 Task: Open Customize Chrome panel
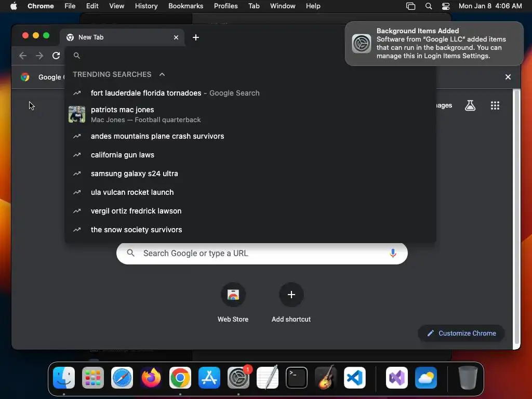point(461,333)
